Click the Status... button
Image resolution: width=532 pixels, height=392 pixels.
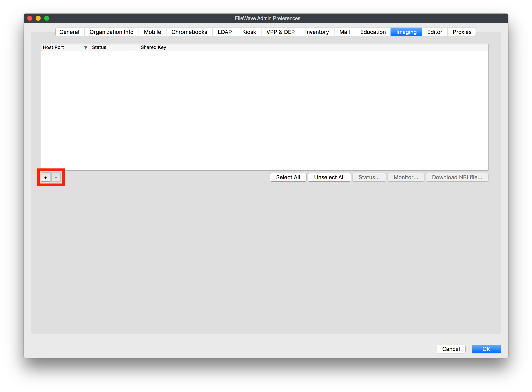click(369, 178)
